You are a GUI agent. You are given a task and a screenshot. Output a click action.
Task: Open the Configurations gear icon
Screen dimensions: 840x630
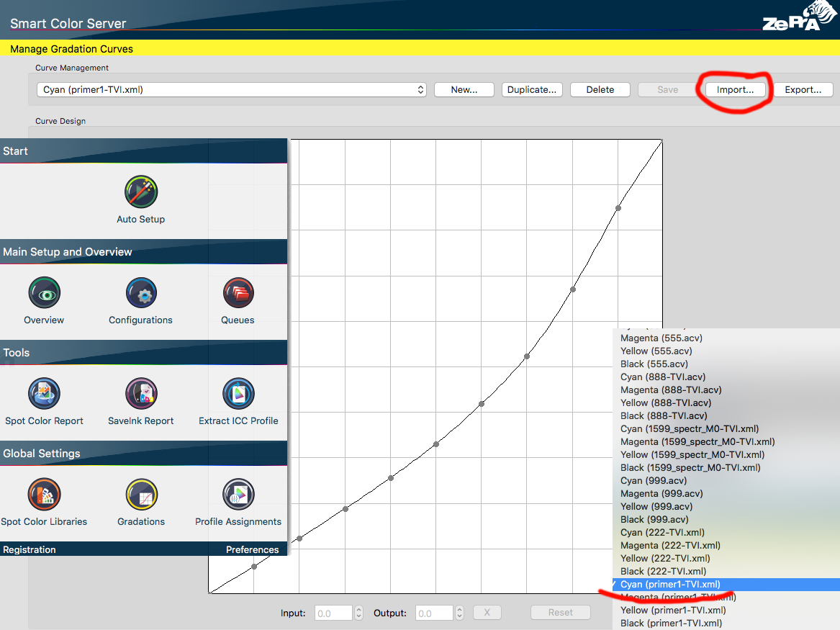141,292
